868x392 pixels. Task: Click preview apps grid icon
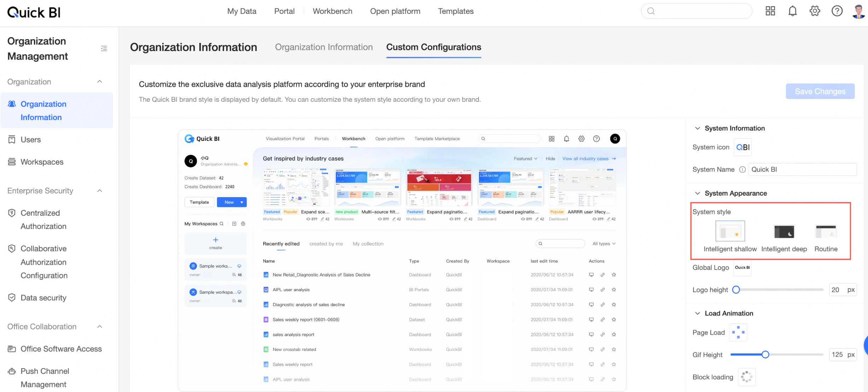click(x=551, y=139)
